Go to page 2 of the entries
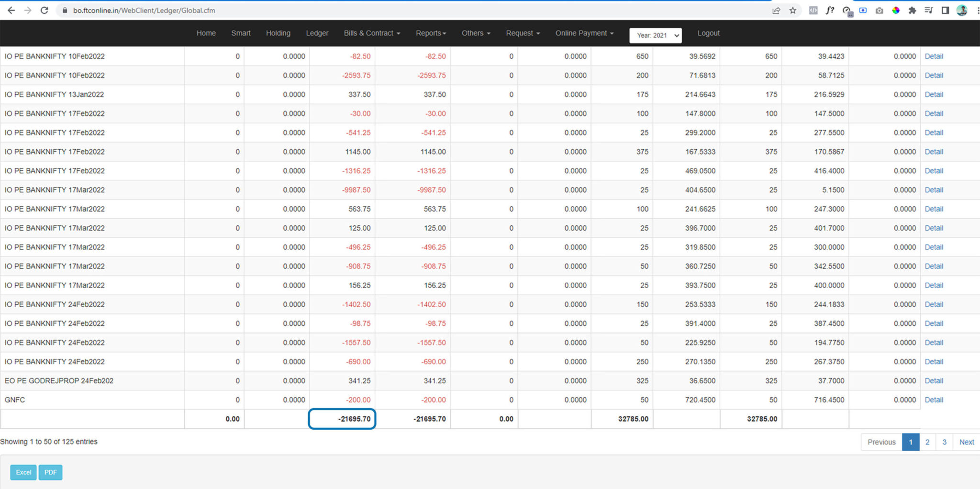Image resolution: width=980 pixels, height=489 pixels. [x=927, y=442]
